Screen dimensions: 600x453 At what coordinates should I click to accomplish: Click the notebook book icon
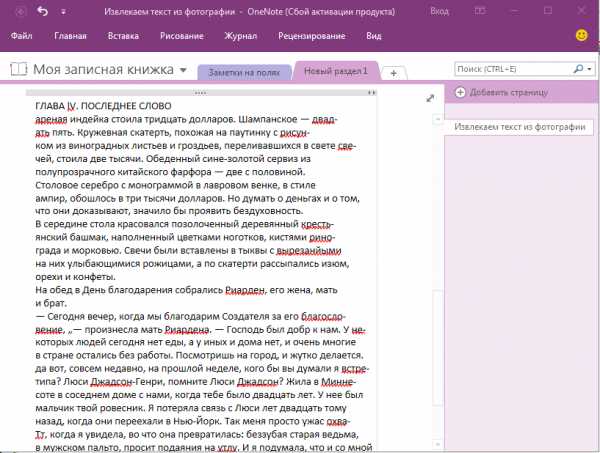(x=18, y=70)
